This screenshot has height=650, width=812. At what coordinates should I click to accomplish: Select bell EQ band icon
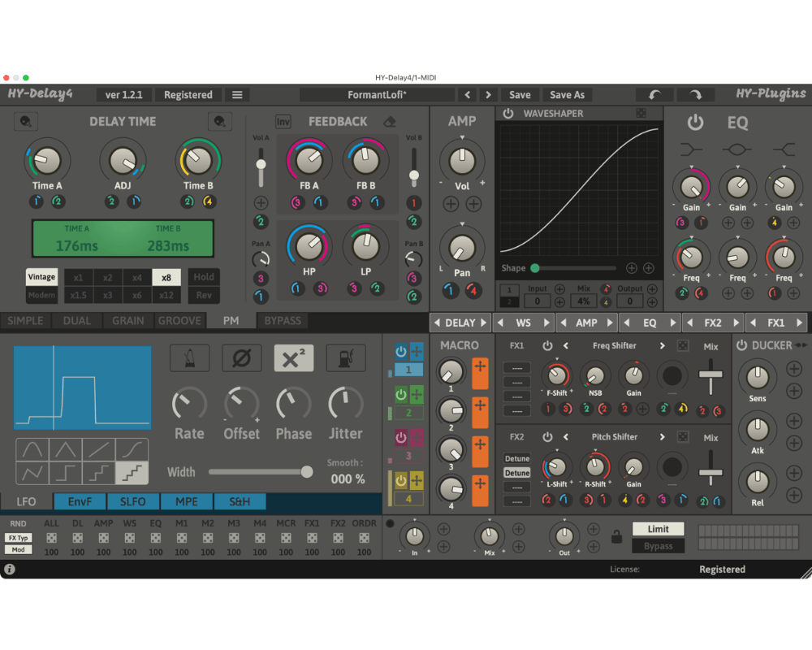pyautogui.click(x=737, y=149)
